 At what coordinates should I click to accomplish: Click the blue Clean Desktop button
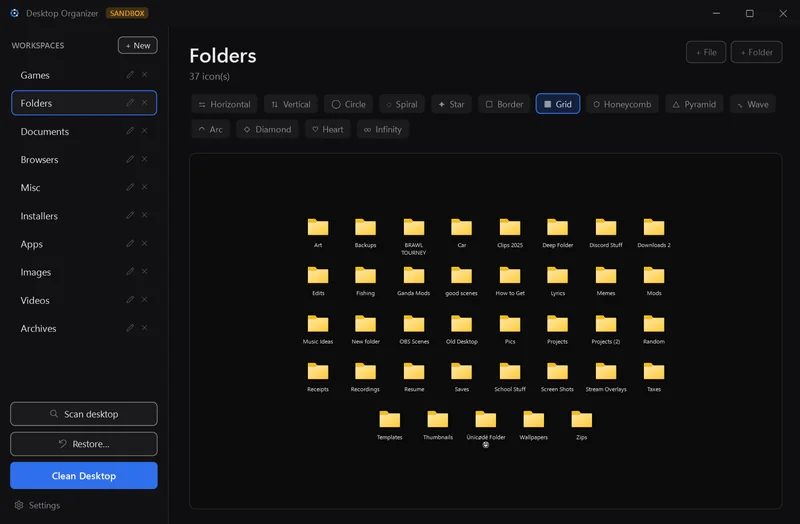pos(84,476)
